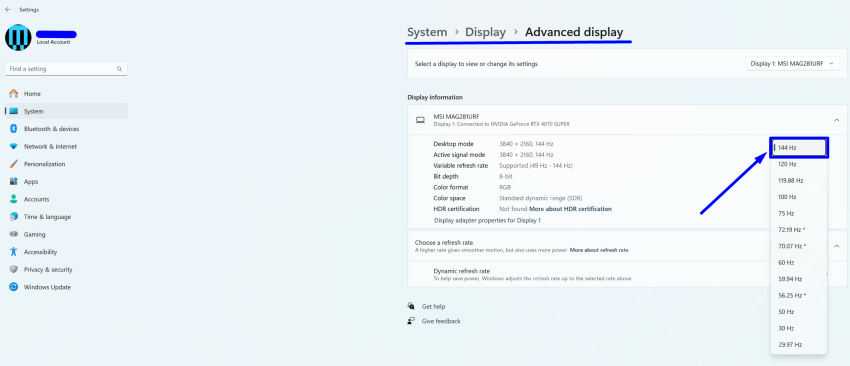Open More about refresh rate link

[x=599, y=251]
